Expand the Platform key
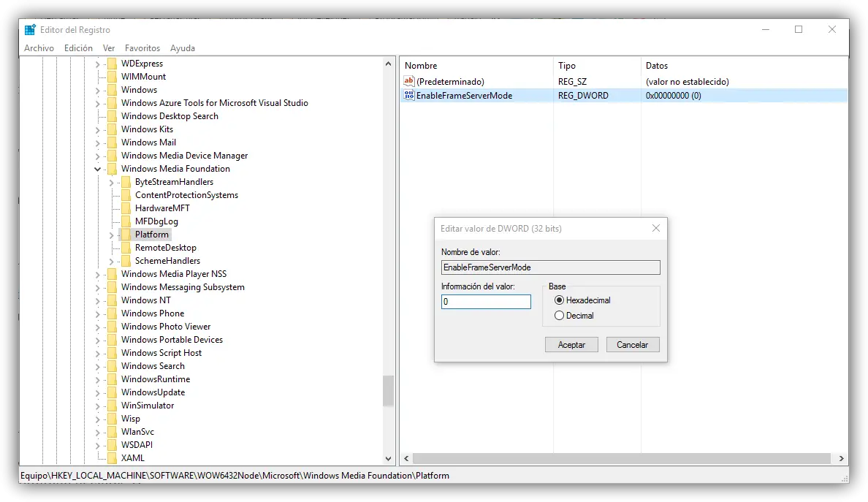The image size is (868, 502). coord(111,235)
